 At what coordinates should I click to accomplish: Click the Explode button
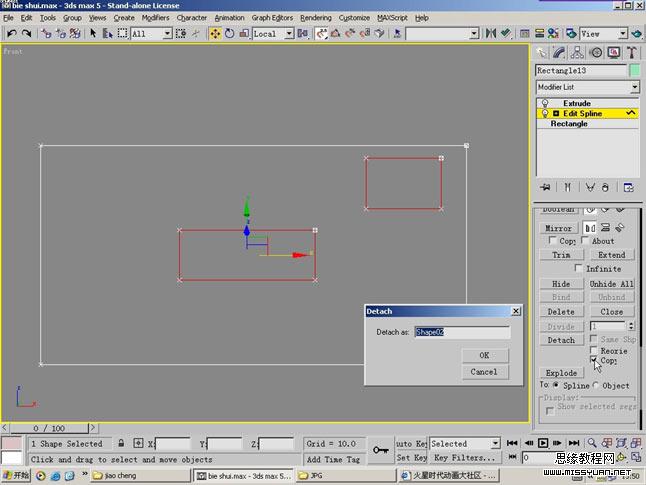pyautogui.click(x=561, y=373)
